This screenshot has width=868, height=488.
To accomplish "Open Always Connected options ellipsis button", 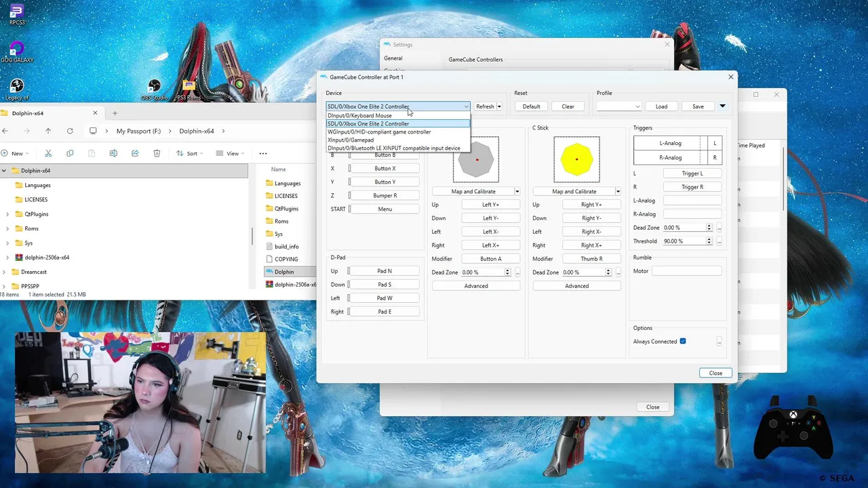I will coord(719,342).
